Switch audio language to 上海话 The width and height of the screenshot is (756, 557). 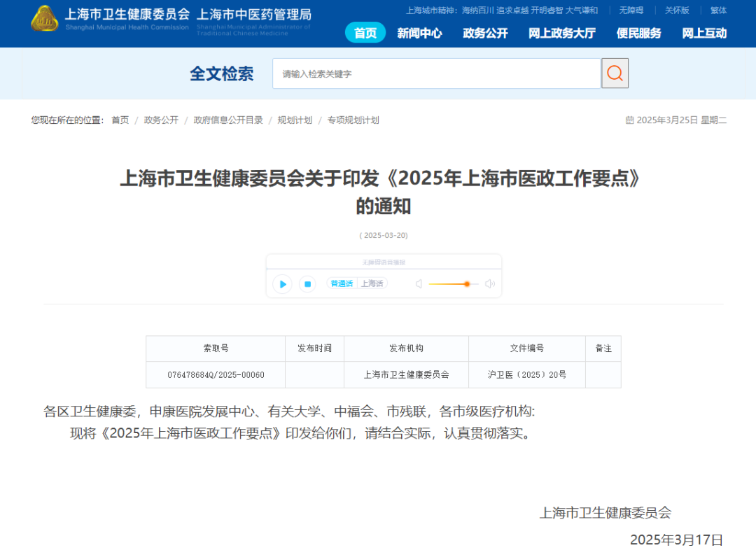372,283
